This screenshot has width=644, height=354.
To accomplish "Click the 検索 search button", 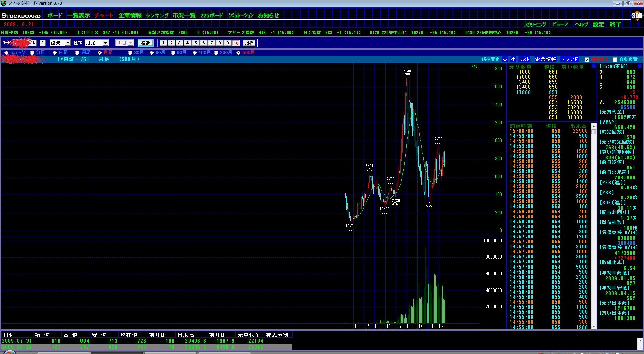I will click(x=145, y=43).
